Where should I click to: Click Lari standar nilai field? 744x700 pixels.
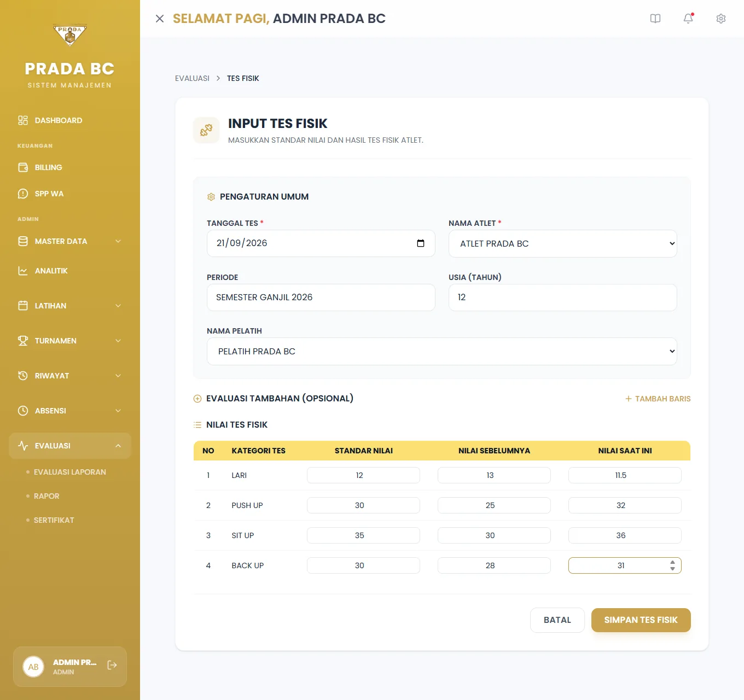coord(363,475)
